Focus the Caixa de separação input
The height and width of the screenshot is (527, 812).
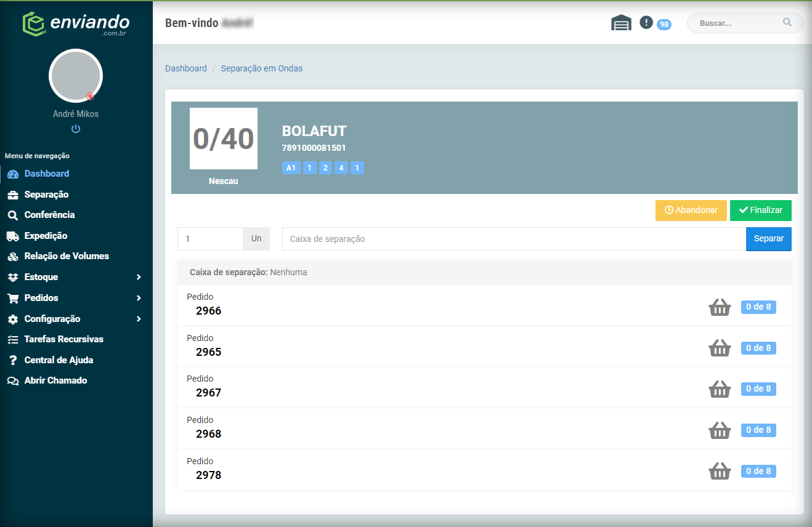tap(514, 239)
